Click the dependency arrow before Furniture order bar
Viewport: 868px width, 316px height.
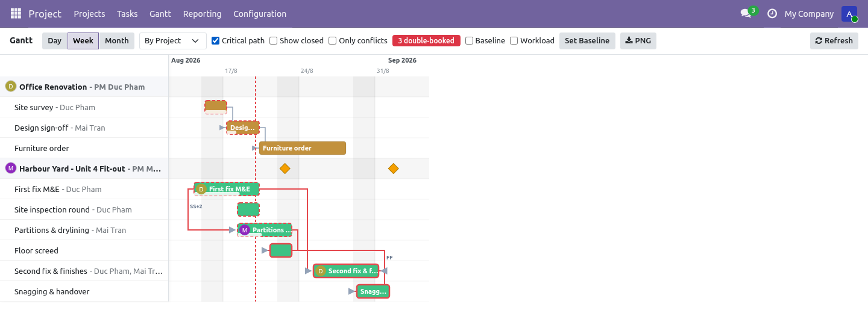pyautogui.click(x=255, y=148)
